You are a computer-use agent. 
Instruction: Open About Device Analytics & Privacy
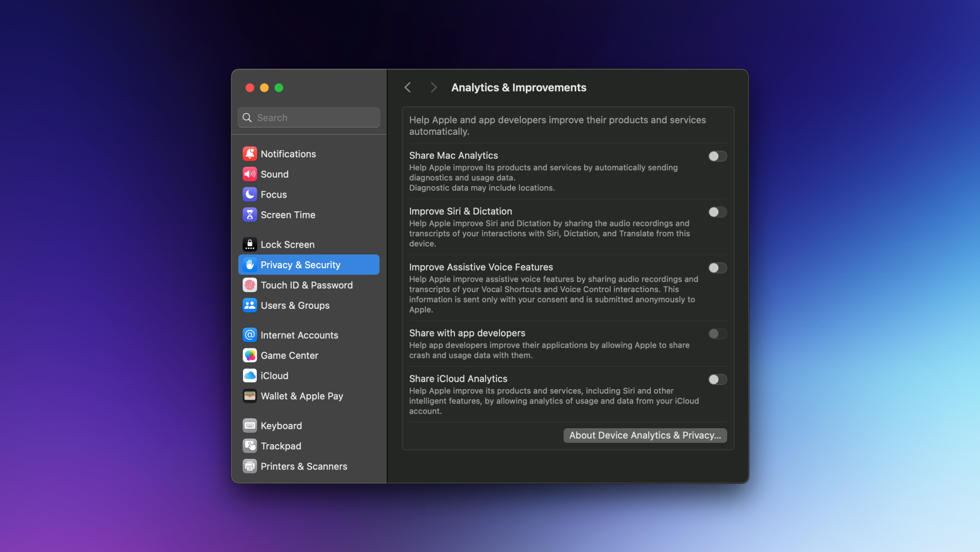click(645, 435)
